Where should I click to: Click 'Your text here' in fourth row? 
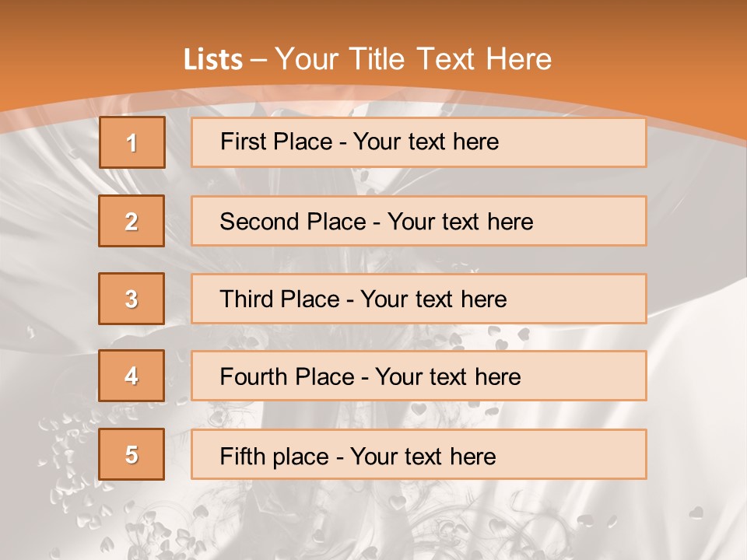coord(447,377)
